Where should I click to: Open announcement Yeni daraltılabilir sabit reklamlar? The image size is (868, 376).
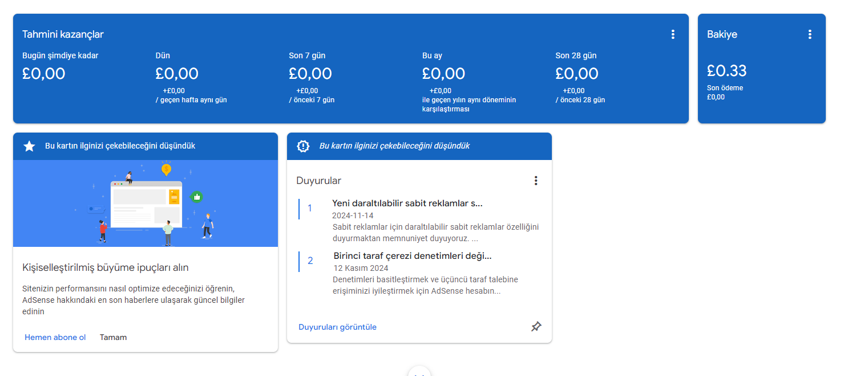[x=407, y=203]
